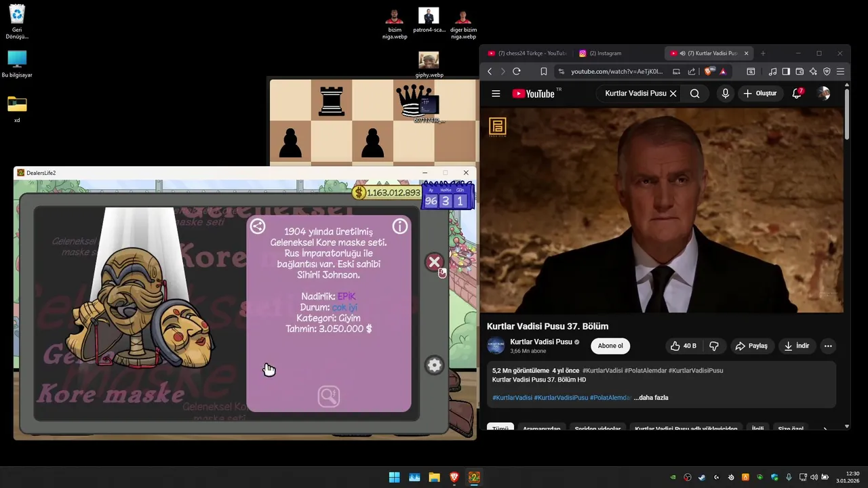
Task: Click the video player
Action: (x=662, y=210)
